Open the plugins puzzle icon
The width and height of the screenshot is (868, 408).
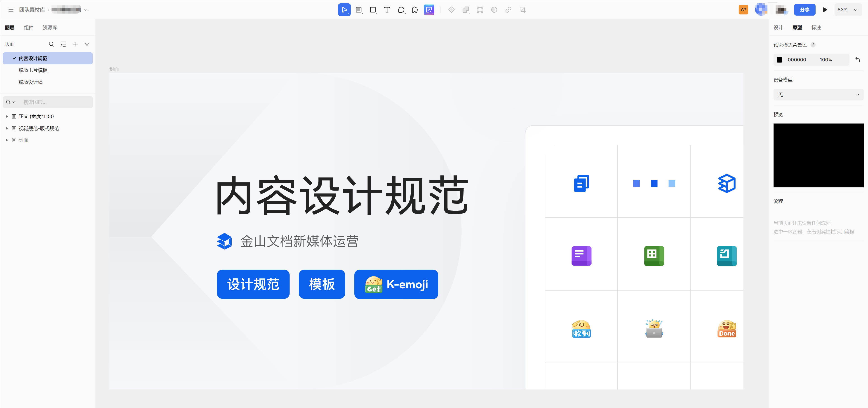[415, 10]
